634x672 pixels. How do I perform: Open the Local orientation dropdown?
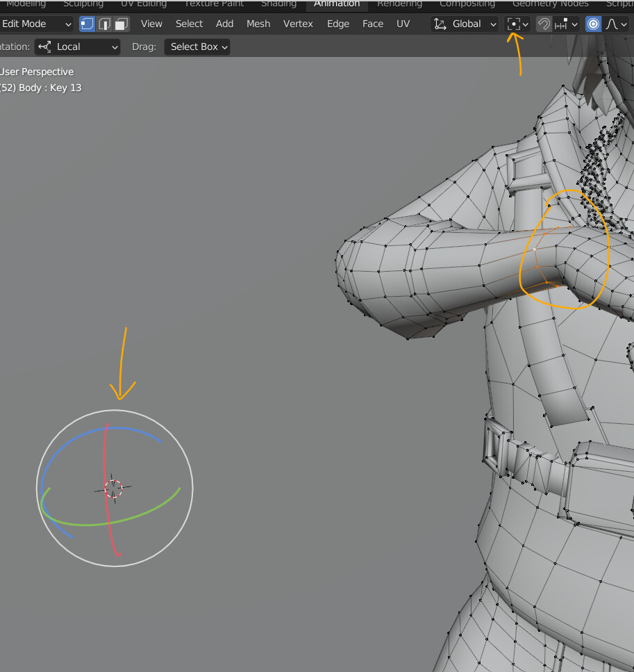pyautogui.click(x=78, y=47)
